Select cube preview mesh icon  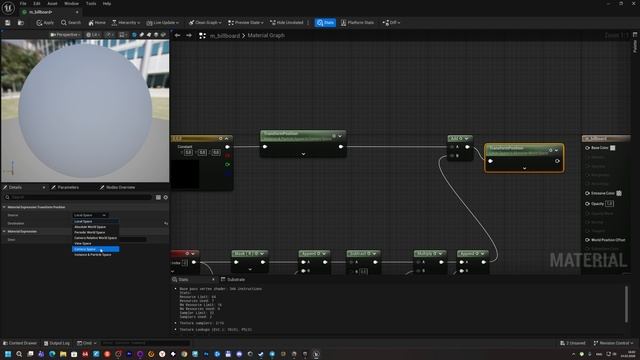pos(156,35)
